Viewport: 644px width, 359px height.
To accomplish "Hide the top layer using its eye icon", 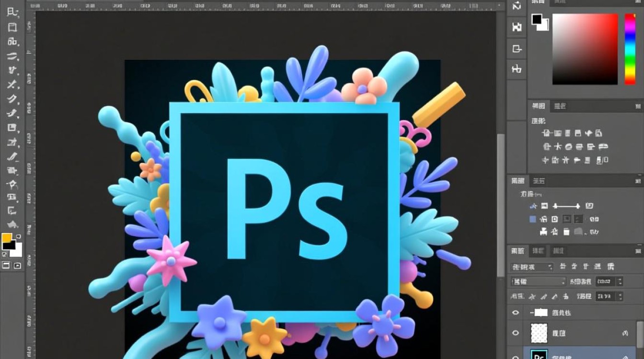I will pos(516,313).
